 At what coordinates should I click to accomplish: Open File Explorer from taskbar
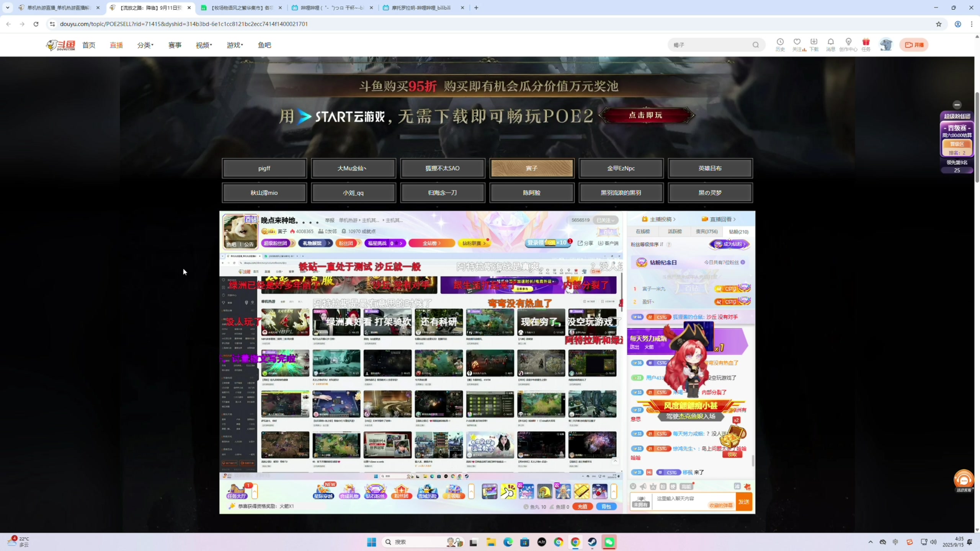point(491,542)
